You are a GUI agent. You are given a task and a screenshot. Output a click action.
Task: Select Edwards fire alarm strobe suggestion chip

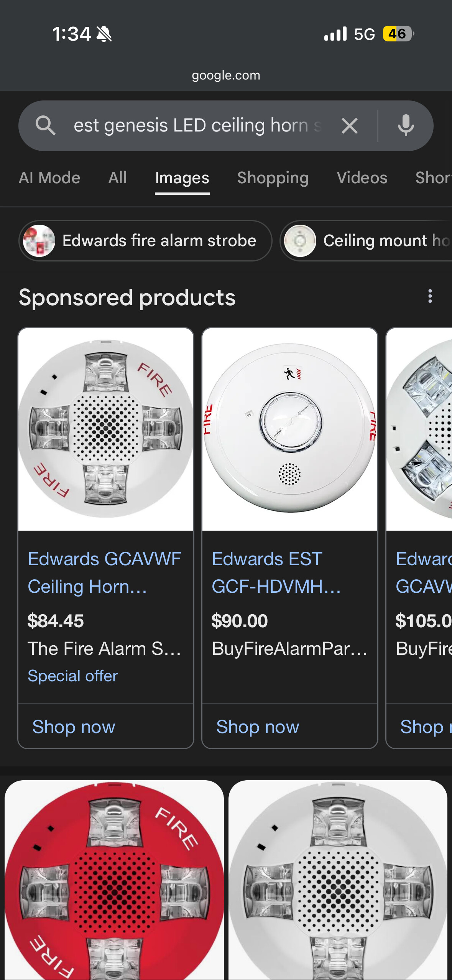[x=159, y=241]
